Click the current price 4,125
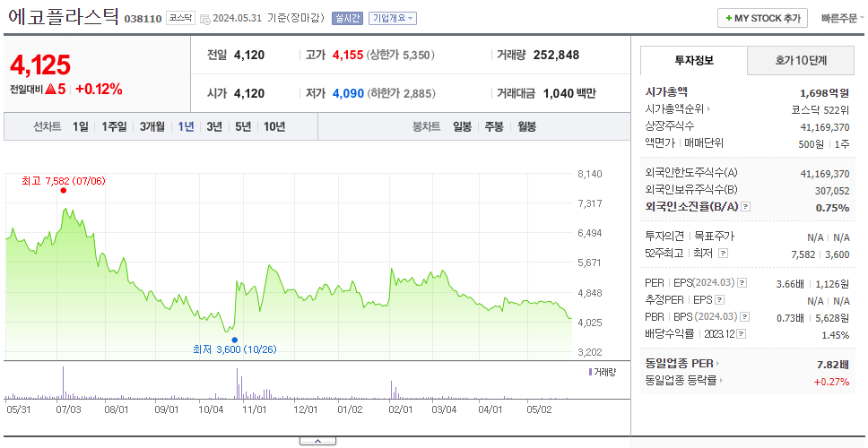The height and width of the screenshot is (448, 868). pyautogui.click(x=40, y=65)
